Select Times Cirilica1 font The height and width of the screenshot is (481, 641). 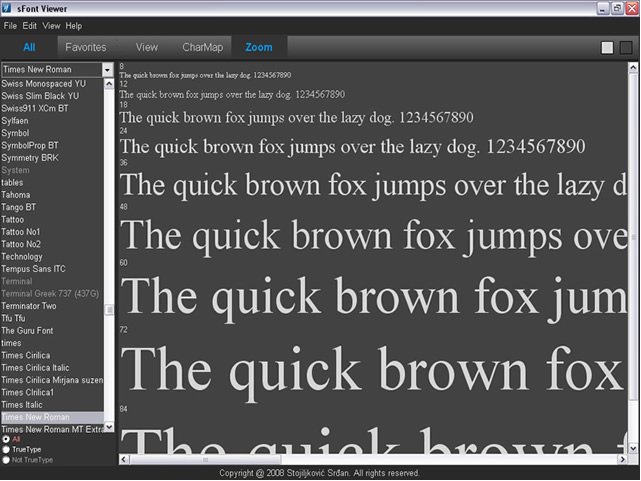(52, 392)
